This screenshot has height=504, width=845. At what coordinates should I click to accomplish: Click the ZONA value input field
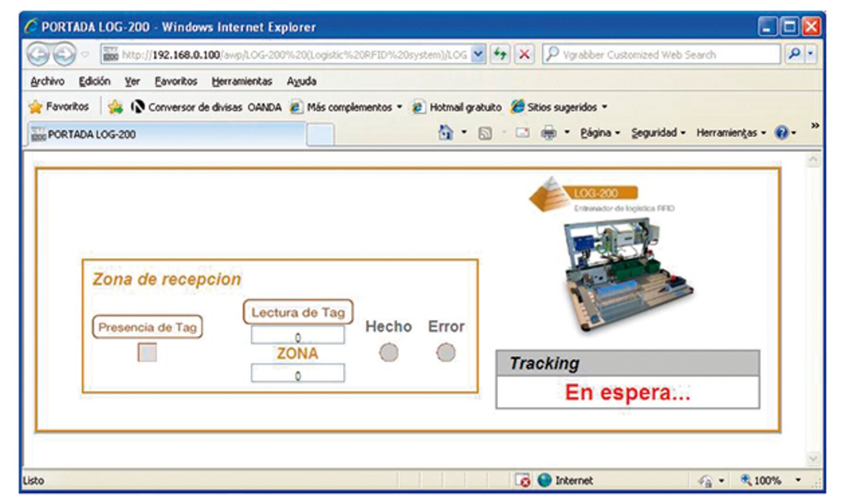click(x=298, y=374)
